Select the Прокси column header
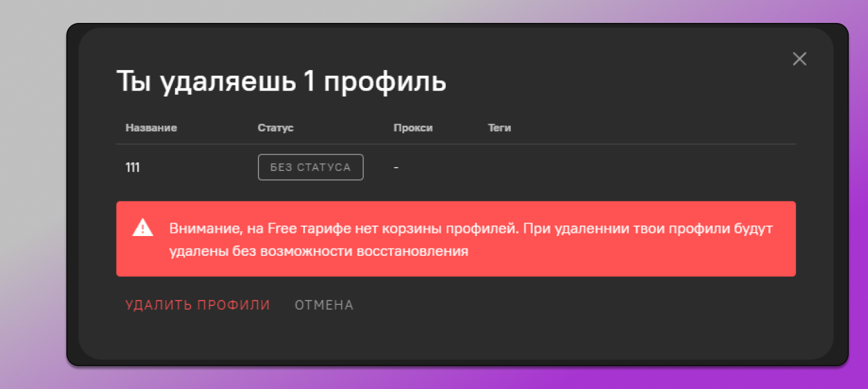The width and height of the screenshot is (868, 389). click(413, 128)
